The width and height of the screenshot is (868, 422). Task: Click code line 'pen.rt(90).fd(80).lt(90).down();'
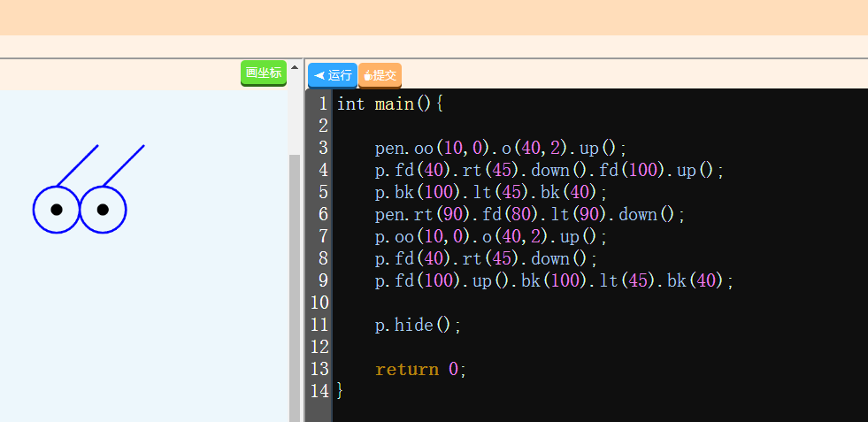pos(530,214)
